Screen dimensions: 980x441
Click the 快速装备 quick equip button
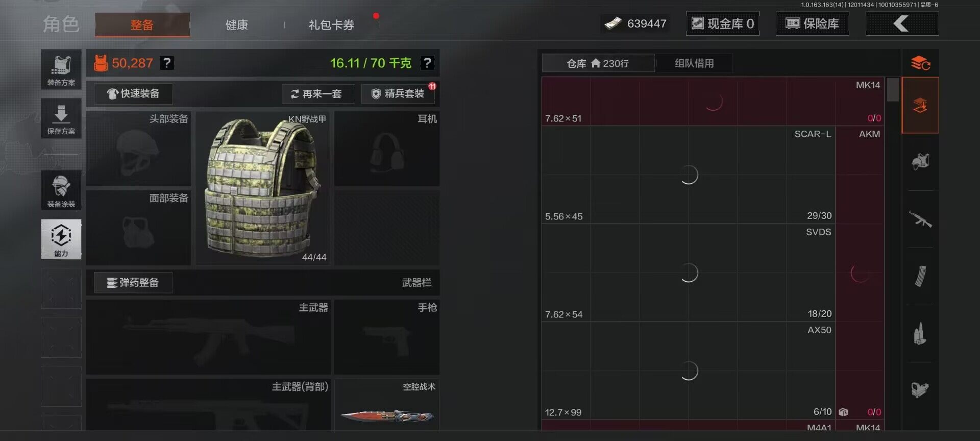133,94
